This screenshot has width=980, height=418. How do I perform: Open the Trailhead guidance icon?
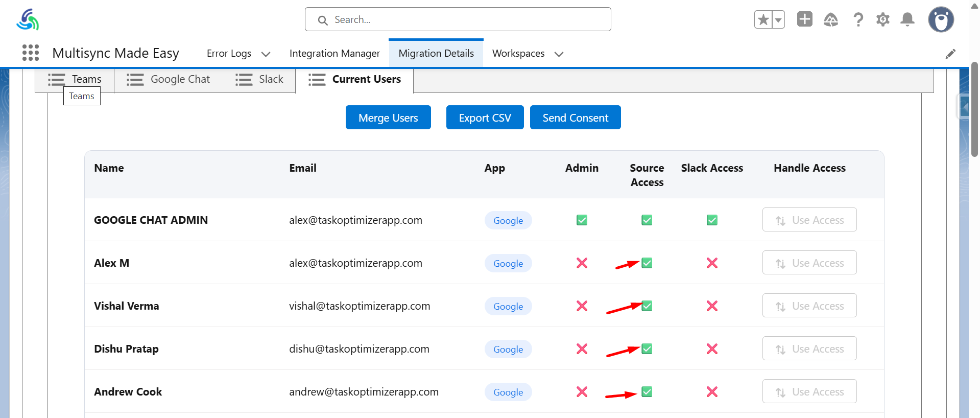(831, 19)
